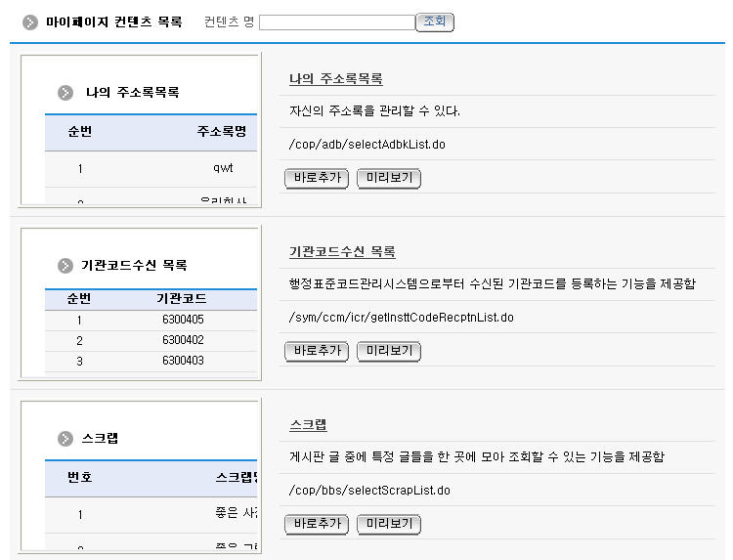Focus the 컨텐츠 명 search input field
Image resolution: width=733 pixels, height=560 pixels.
[336, 22]
